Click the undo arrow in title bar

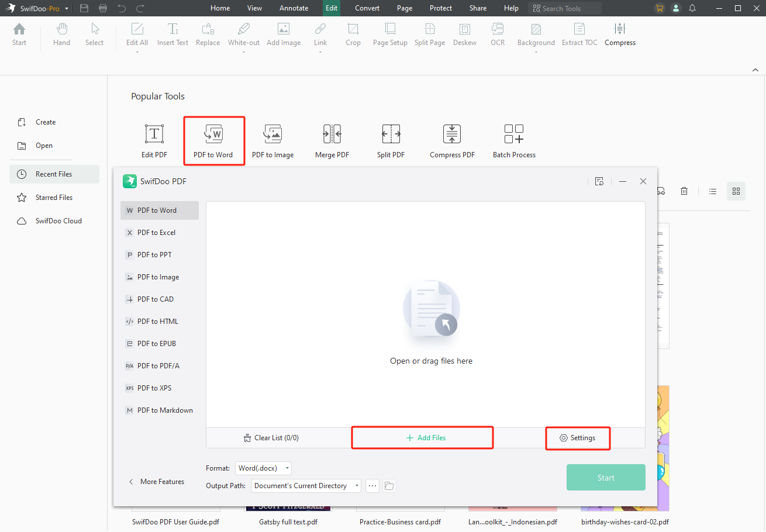pos(122,8)
